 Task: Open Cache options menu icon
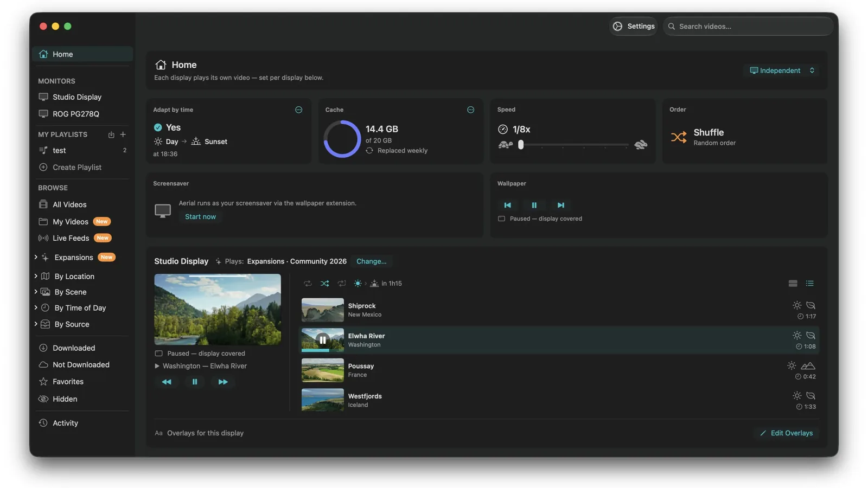point(470,110)
